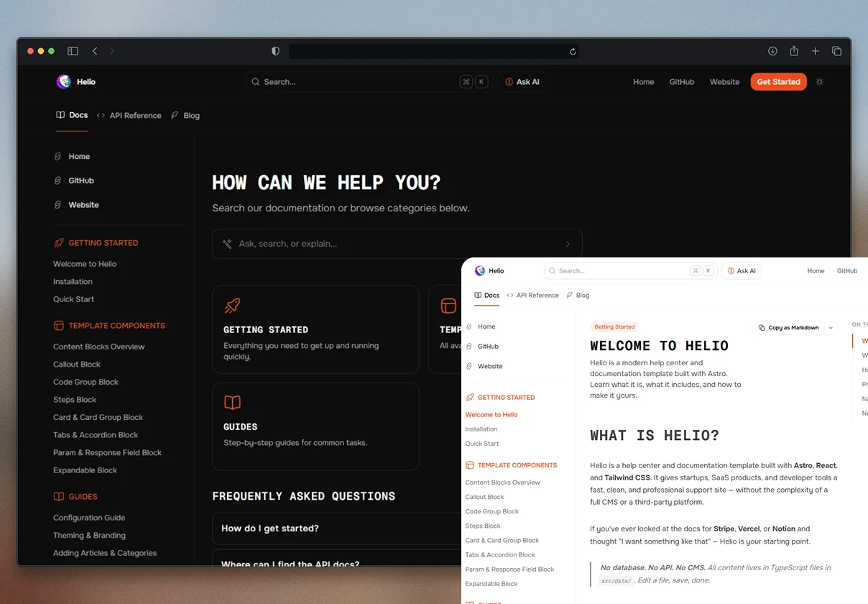Open a new tab with plus icon
This screenshot has width=868, height=604.
click(x=816, y=51)
